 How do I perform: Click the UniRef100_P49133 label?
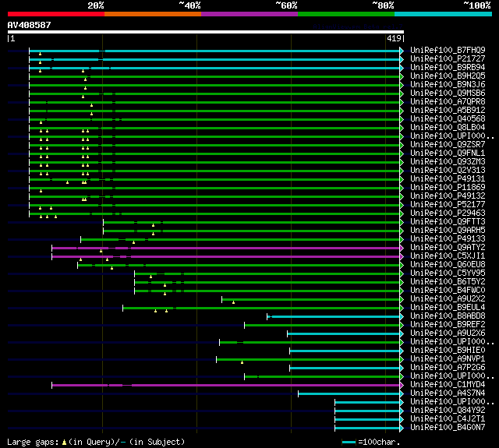(x=448, y=239)
